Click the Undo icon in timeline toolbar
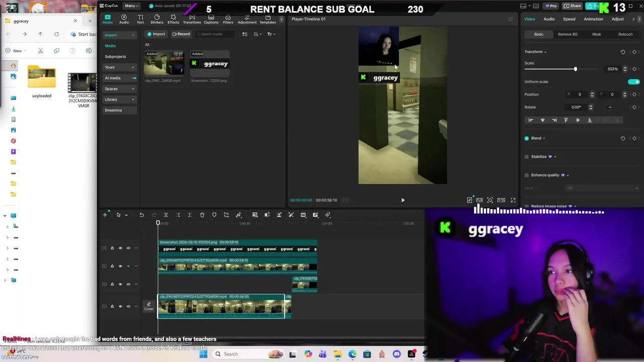Viewport: 644px width, 362px height. tap(142, 215)
